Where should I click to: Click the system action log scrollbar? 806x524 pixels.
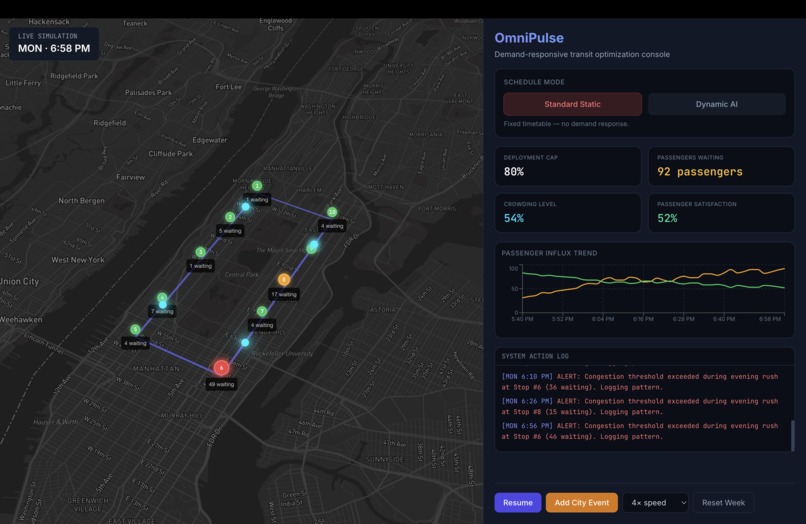click(792, 435)
